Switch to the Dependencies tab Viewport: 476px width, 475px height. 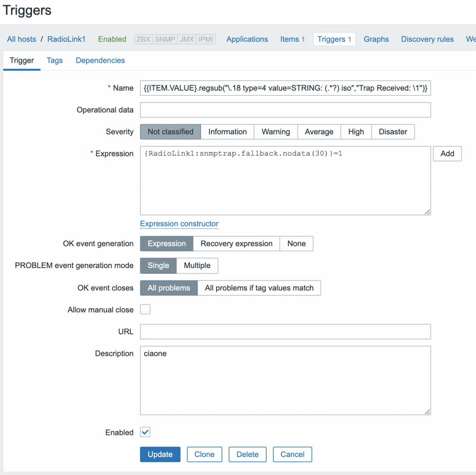pyautogui.click(x=100, y=60)
